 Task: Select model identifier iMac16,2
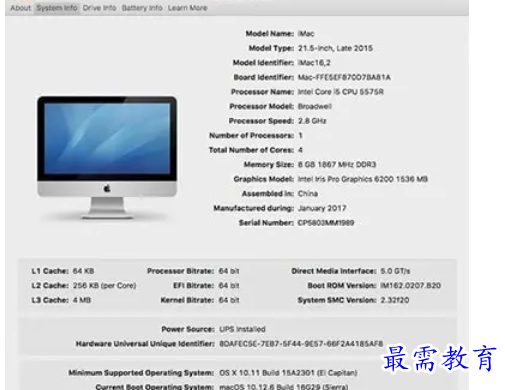314,63
